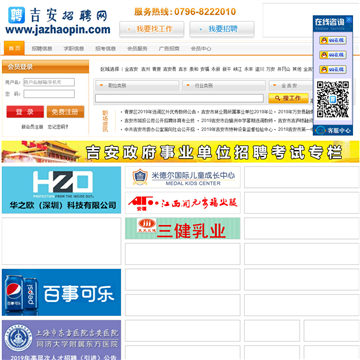This screenshot has width=360, height=360.
Task: Focus the 用户名 username input field
Action: click(49, 82)
